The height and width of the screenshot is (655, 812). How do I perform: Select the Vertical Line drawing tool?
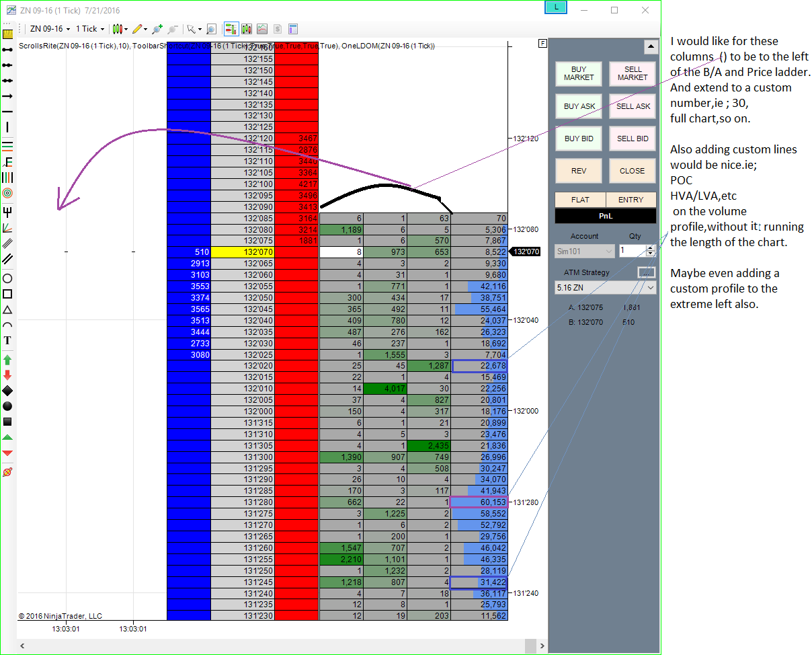[8, 127]
